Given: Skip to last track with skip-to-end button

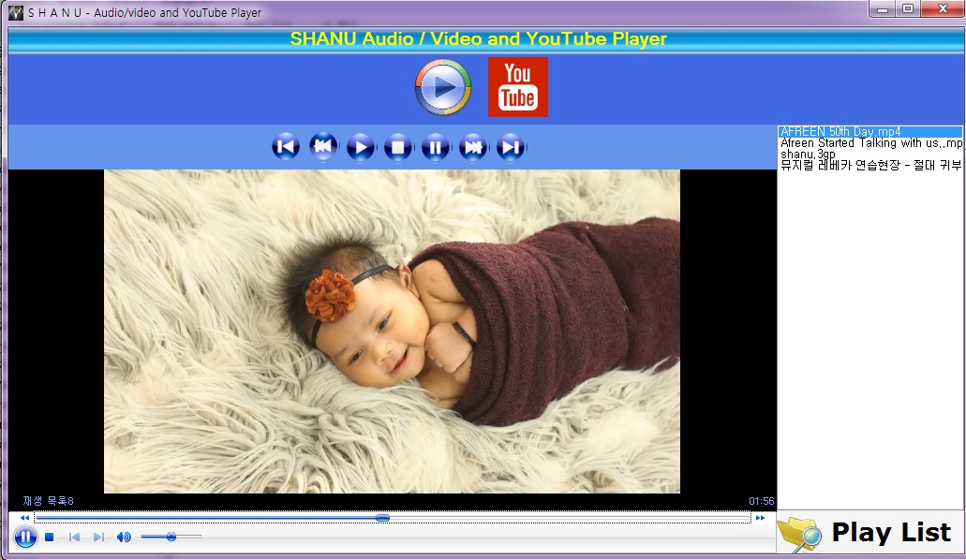Looking at the screenshot, I should click(511, 147).
